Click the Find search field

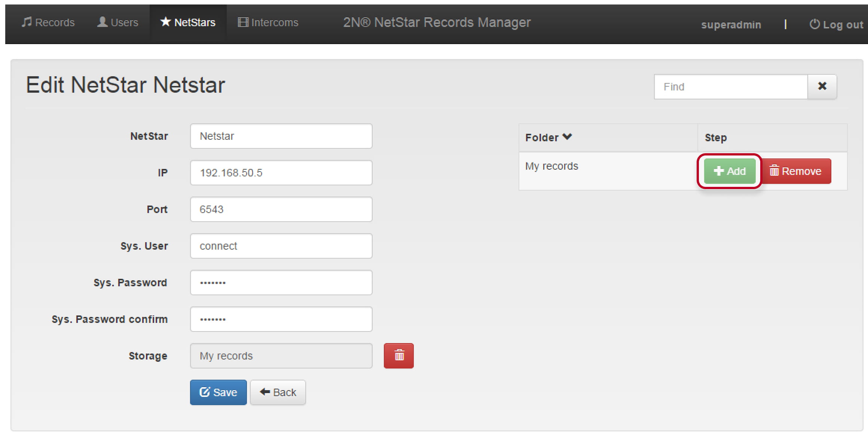coord(731,87)
